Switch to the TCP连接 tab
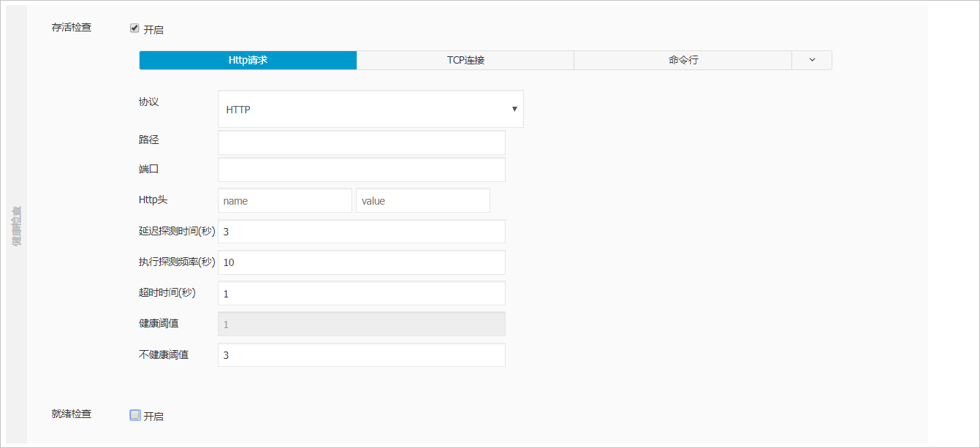Viewport: 980px width, 448px height. tap(466, 60)
